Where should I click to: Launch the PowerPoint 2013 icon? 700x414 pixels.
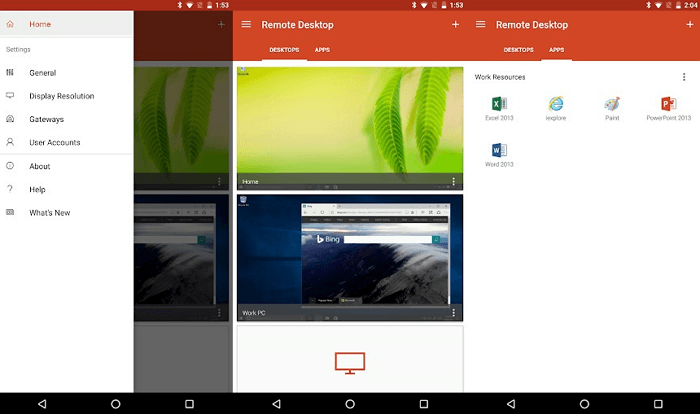pos(669,104)
